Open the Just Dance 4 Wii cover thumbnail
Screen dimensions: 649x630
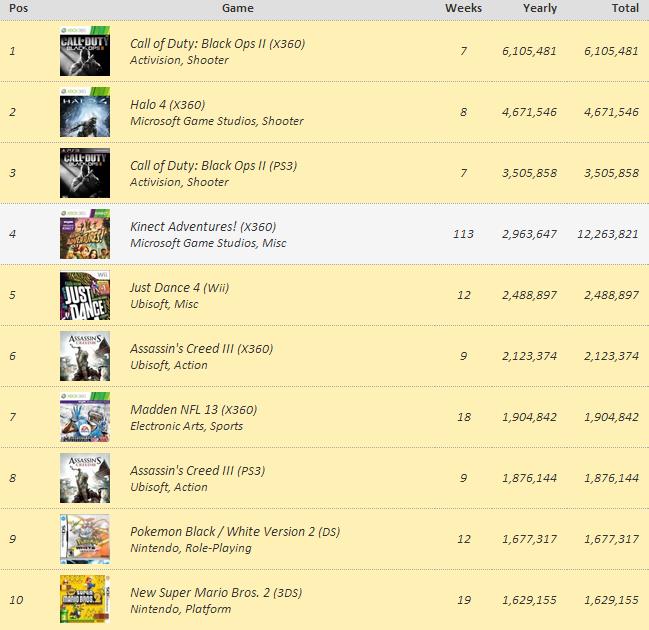pyautogui.click(x=85, y=295)
